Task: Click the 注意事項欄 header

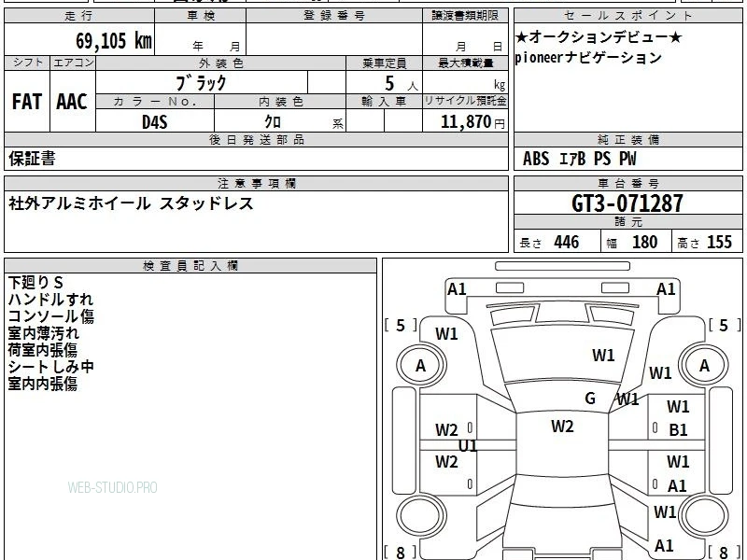Action: pyautogui.click(x=256, y=183)
